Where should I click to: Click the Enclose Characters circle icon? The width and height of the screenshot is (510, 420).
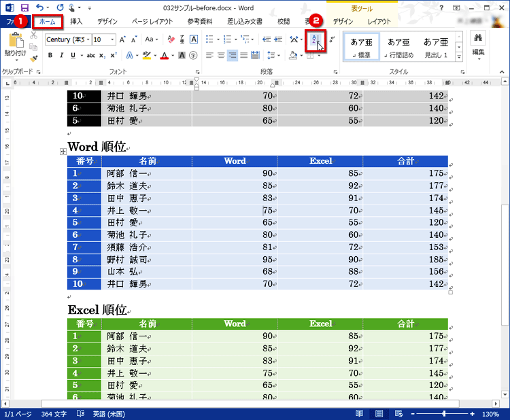(193, 56)
